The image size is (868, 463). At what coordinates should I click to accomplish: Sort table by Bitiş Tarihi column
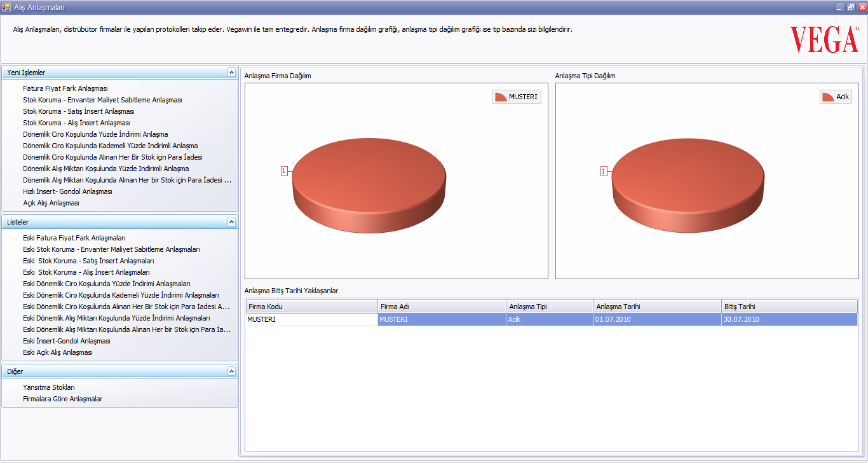(x=789, y=307)
